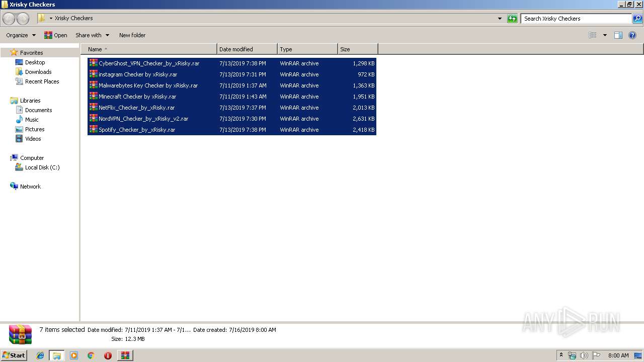Click the Forward navigation arrow
Viewport: 644px width, 362px height.
coord(23,19)
